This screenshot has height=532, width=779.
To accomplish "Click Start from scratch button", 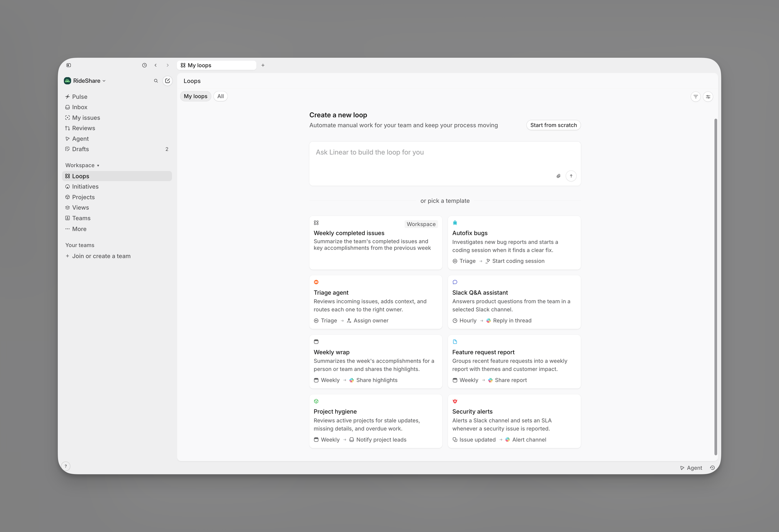I will (x=553, y=125).
